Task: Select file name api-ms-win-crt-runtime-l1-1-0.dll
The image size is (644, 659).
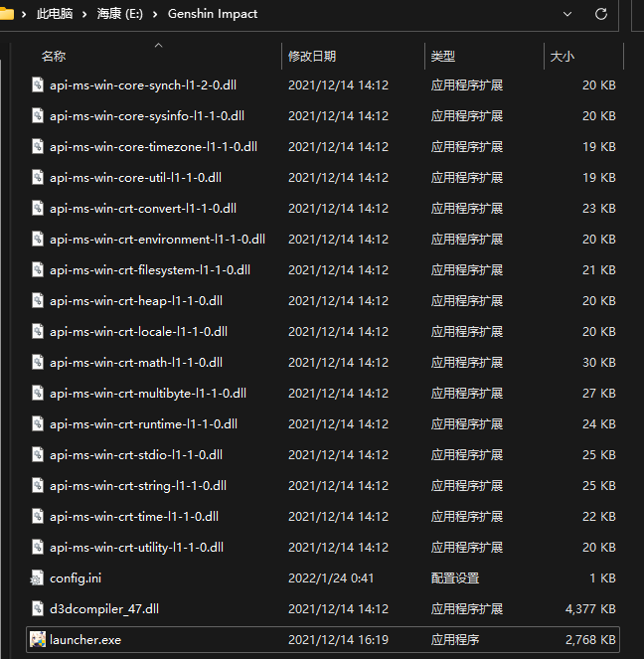Action: tap(144, 424)
